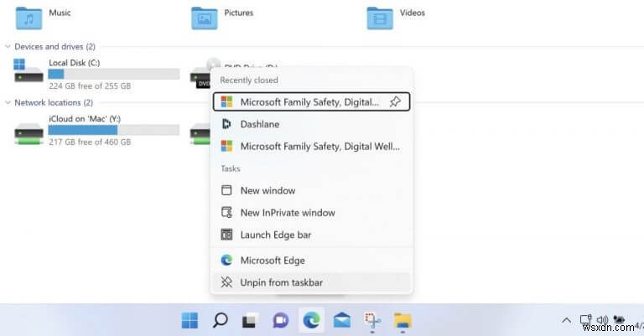Screen dimensions: 644x336
Task: Open File Explorer from taskbar
Action: coord(402,320)
